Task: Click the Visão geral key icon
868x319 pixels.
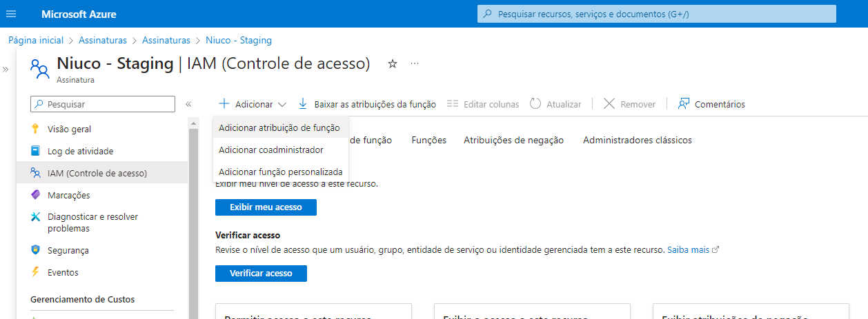Action: coord(36,129)
